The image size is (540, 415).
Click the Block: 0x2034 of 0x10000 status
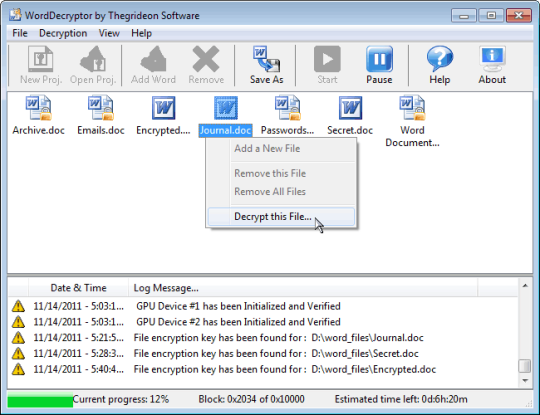coord(251,399)
